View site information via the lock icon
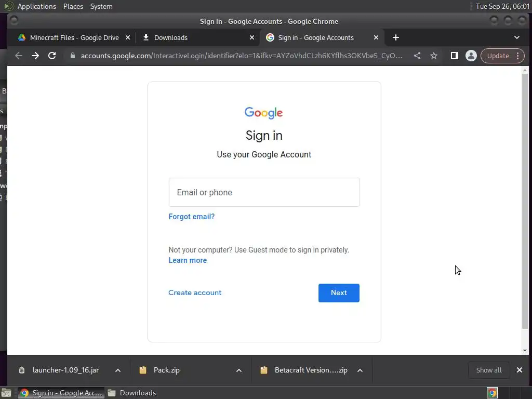Viewport: 532px width, 399px height. 72,56
